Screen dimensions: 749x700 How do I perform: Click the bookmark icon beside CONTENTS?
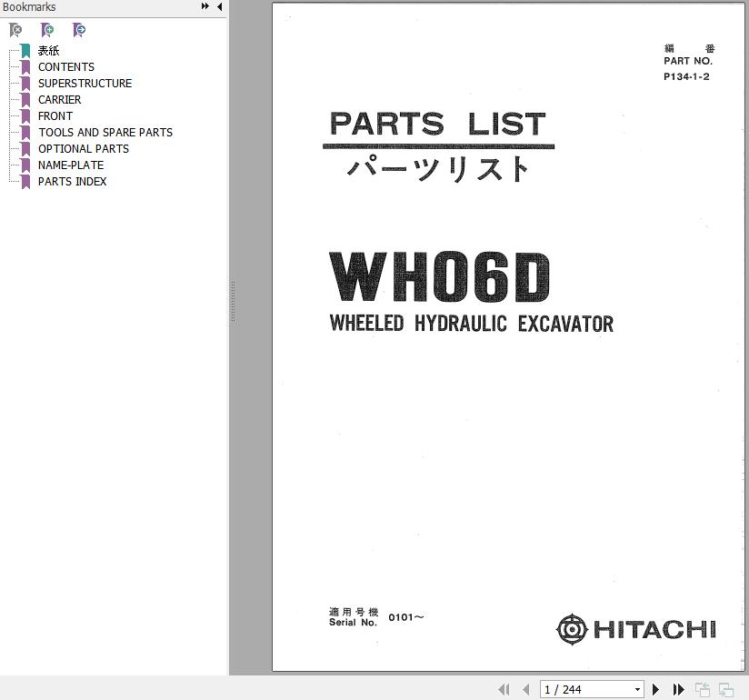pos(25,67)
